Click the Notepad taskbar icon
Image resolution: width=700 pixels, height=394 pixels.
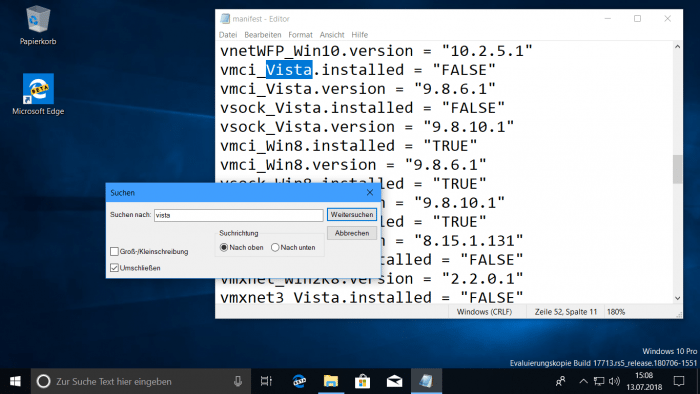tap(426, 382)
